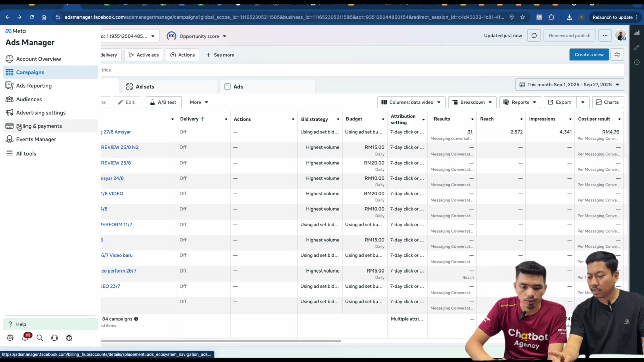The width and height of the screenshot is (644, 362).
Task: Open the REVIEW 25/8 N2 campaign link
Action: point(119,147)
